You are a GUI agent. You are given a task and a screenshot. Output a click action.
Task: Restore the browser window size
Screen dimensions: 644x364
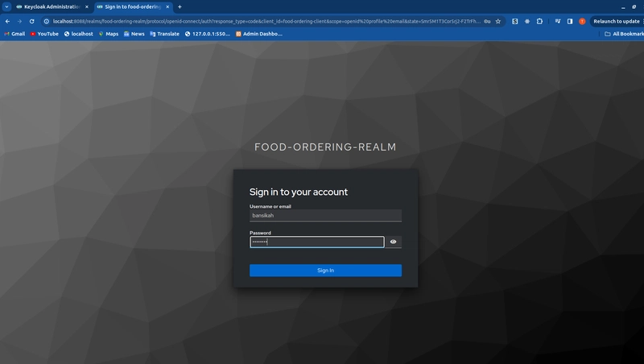[634, 7]
